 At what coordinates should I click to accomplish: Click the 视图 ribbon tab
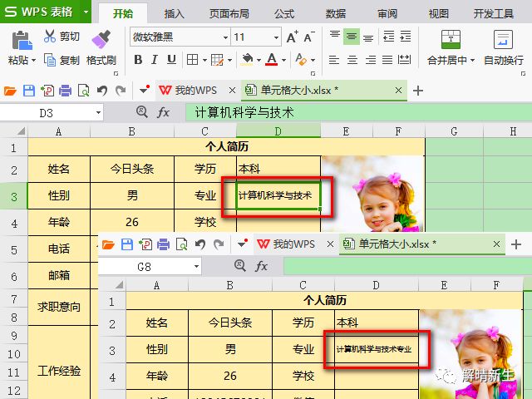click(x=438, y=13)
